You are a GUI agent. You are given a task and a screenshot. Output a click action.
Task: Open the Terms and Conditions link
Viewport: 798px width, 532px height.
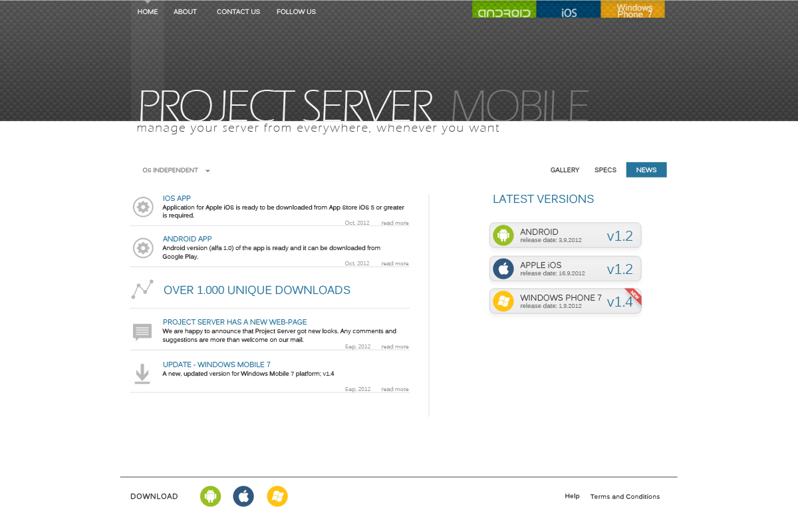(x=624, y=497)
